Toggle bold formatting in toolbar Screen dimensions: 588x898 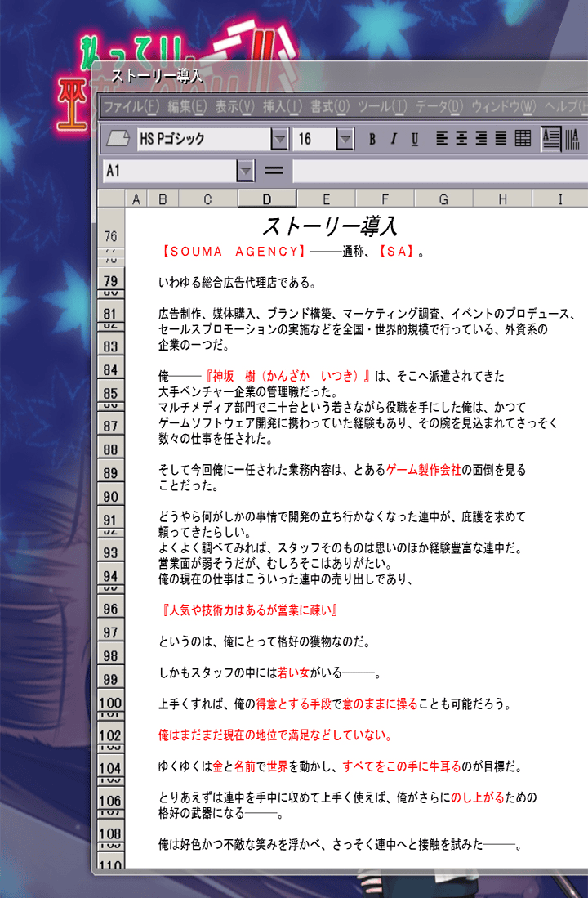point(372,139)
